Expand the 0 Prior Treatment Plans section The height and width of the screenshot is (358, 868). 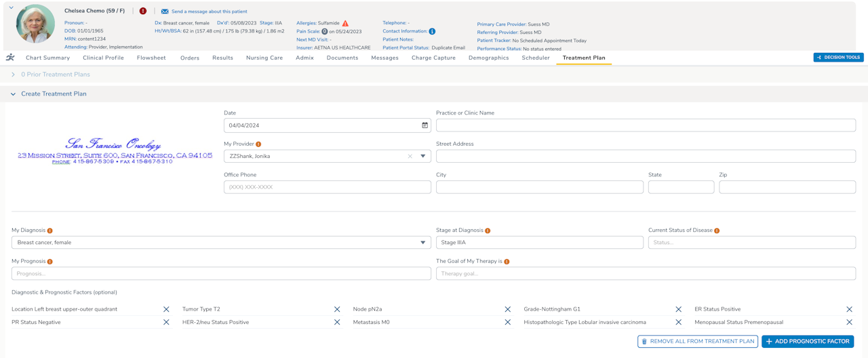(13, 75)
